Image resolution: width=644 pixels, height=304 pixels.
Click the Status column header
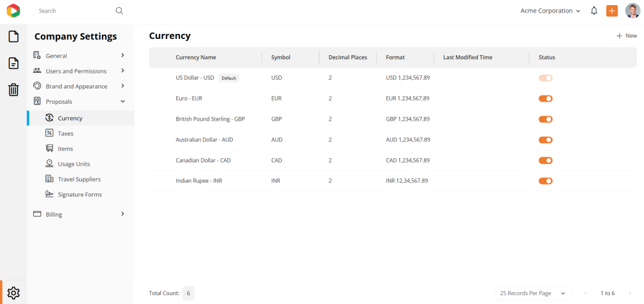547,57
